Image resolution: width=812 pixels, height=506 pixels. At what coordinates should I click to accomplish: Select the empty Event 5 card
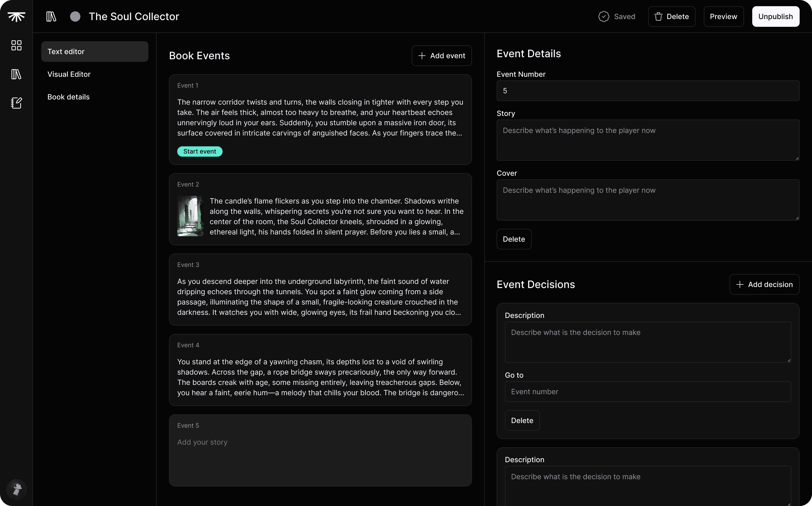(x=320, y=450)
